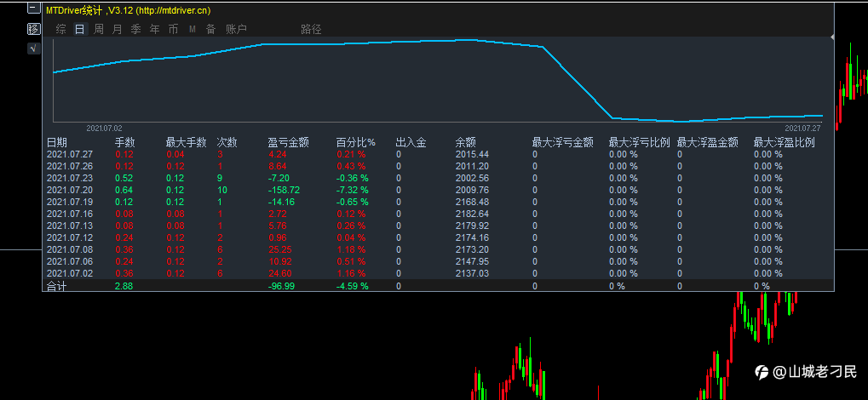868x400 pixels.
Task: Click the 百分比% column header
Action: [x=356, y=143]
